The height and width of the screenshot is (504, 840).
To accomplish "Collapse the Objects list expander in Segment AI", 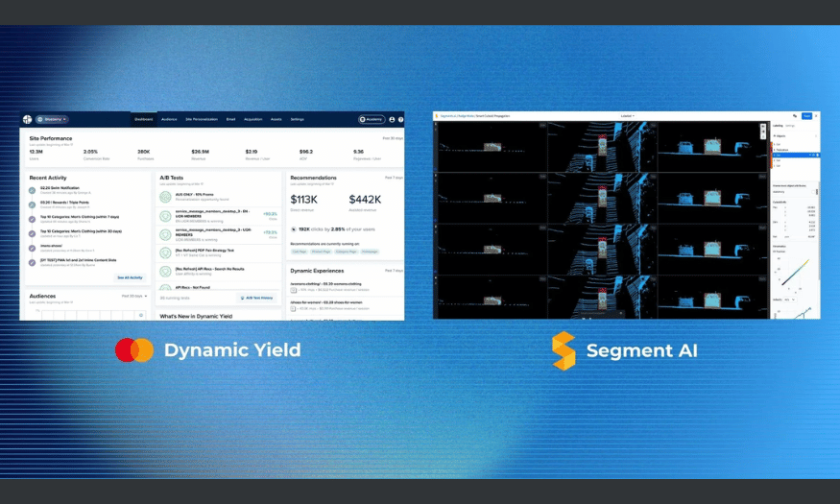I will point(774,136).
